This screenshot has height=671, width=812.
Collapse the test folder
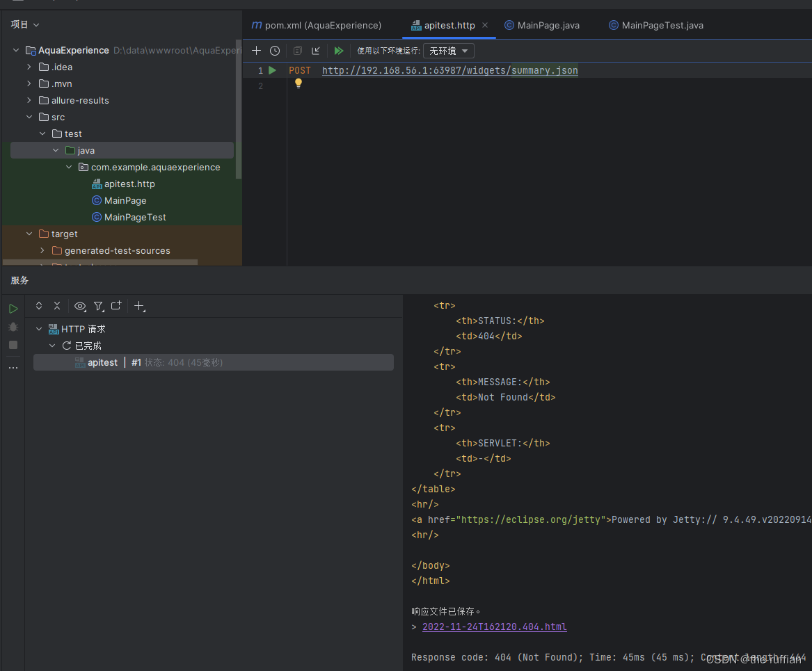click(x=42, y=134)
